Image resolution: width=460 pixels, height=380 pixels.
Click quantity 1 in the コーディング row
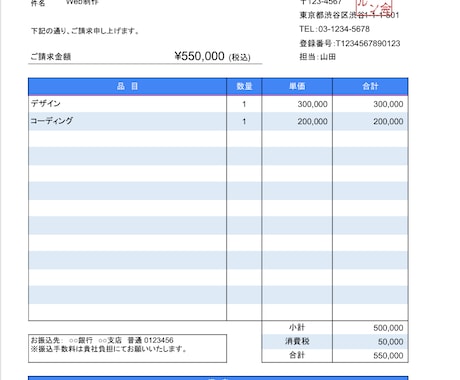(244, 121)
